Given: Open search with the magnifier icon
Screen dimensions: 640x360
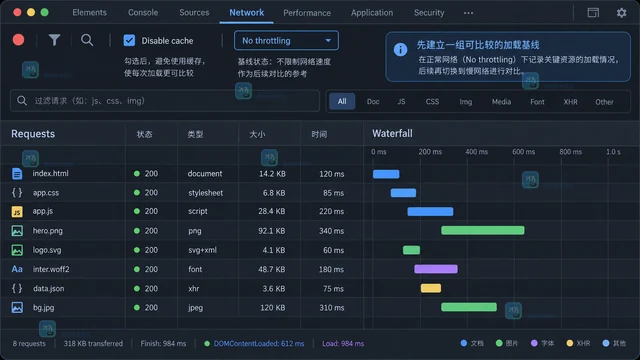Looking at the screenshot, I should (x=87, y=40).
